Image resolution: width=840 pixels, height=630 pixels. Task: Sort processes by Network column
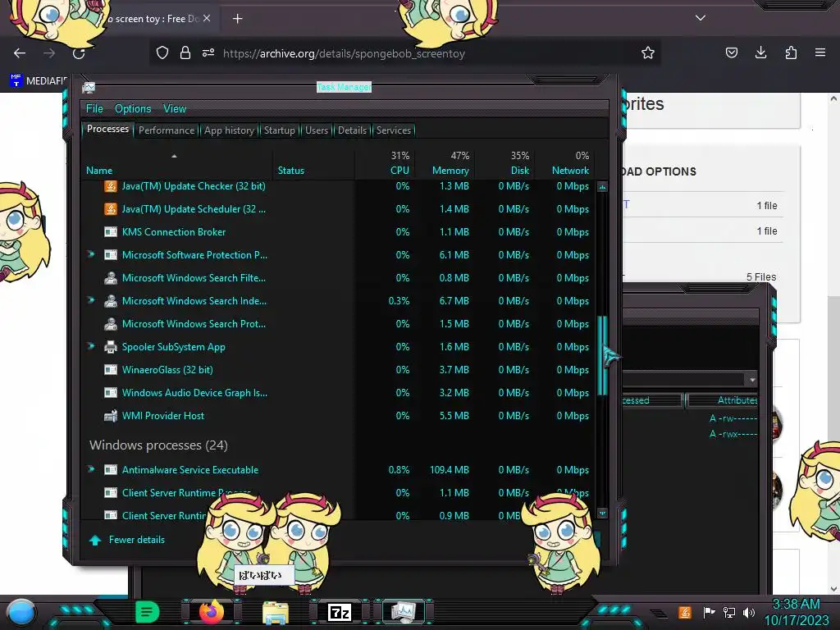564,164
